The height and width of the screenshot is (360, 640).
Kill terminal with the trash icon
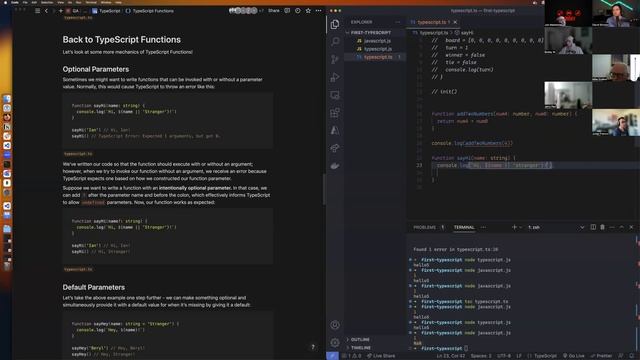point(602,227)
